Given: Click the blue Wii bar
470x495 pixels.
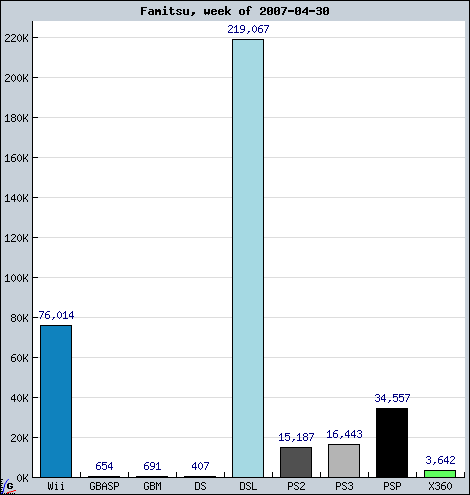Looking at the screenshot, I should click(56, 401).
